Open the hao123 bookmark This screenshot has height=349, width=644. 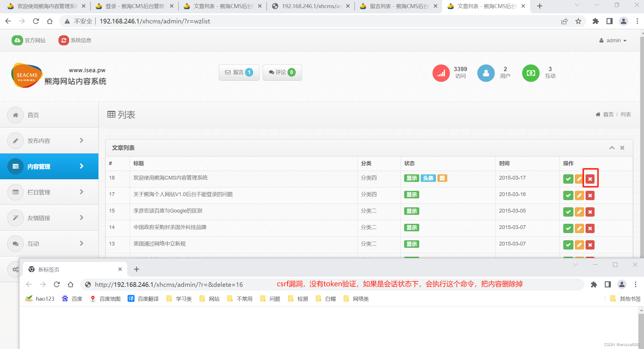pos(40,299)
